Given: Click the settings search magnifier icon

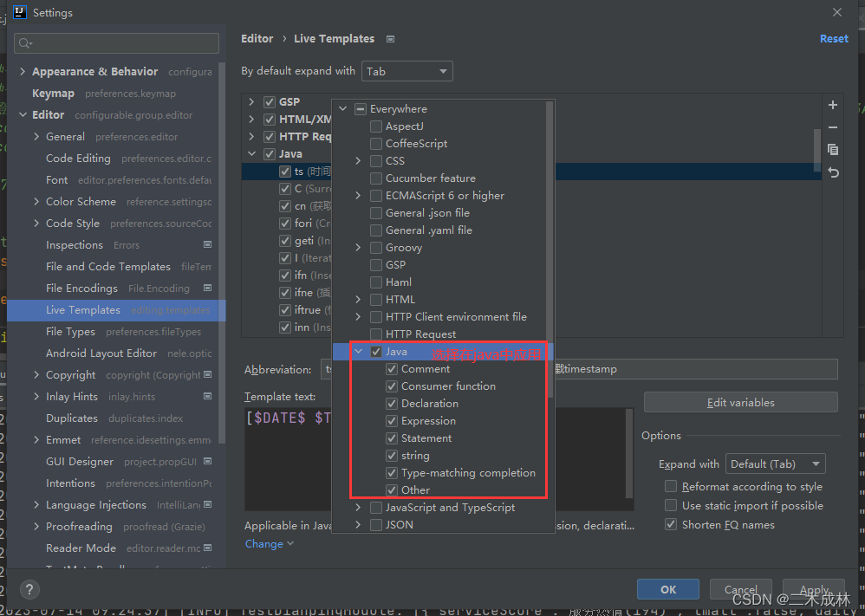Looking at the screenshot, I should point(25,43).
